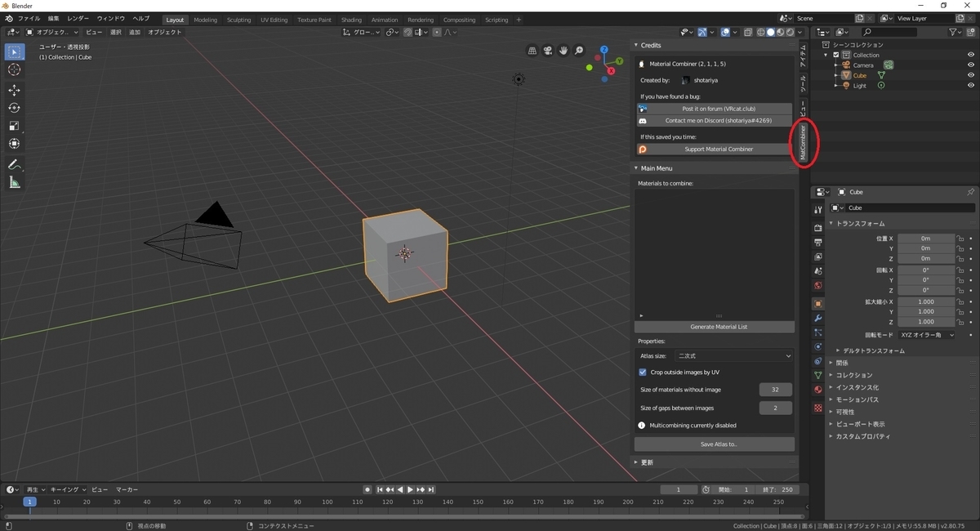The height and width of the screenshot is (531, 980).
Task: Open the Output properties tab
Action: [818, 243]
